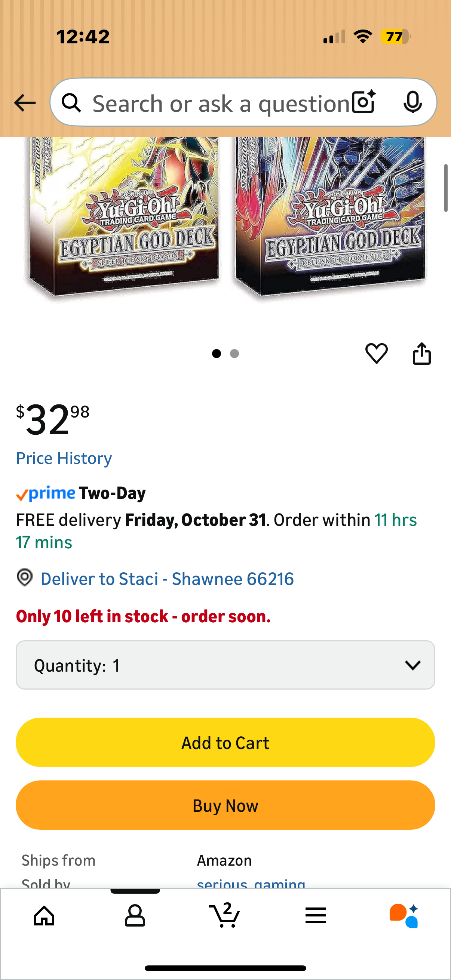
Task: Go to the Home tab
Action: tap(45, 915)
